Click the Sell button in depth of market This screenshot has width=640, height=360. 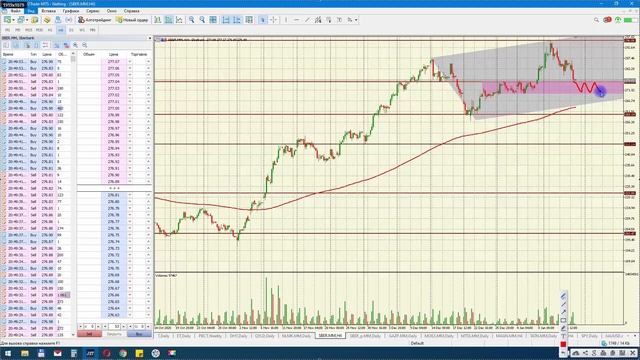coord(89,334)
